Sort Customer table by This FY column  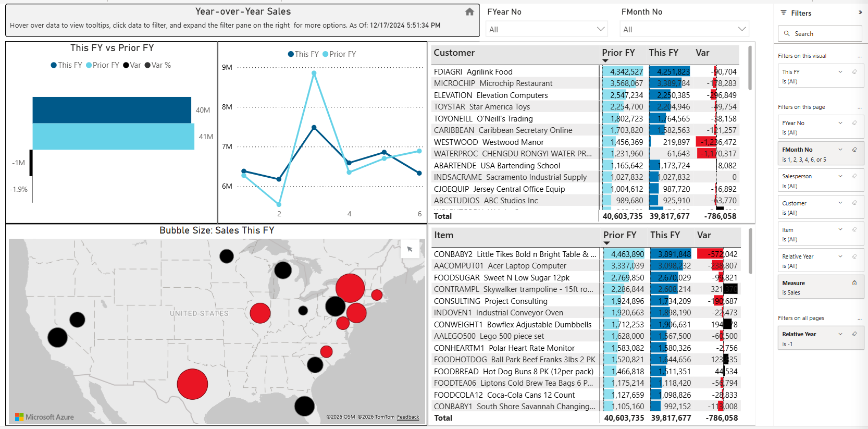pyautogui.click(x=663, y=53)
